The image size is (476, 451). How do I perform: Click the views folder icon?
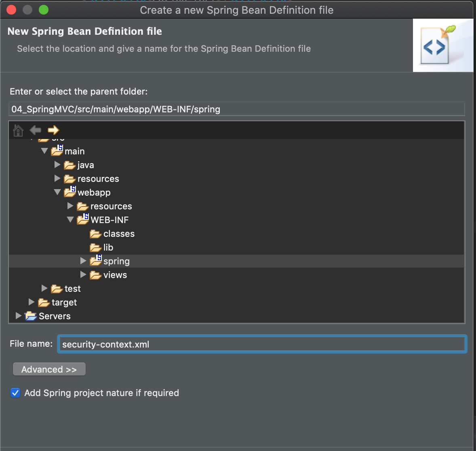click(96, 275)
